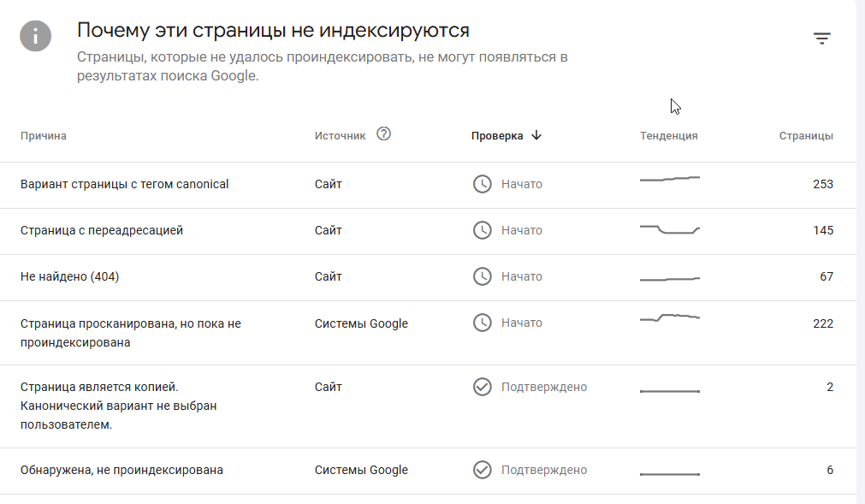Screen dimensions: 865x504
Task: Click the sort arrow next to Проверка
Action: (536, 135)
